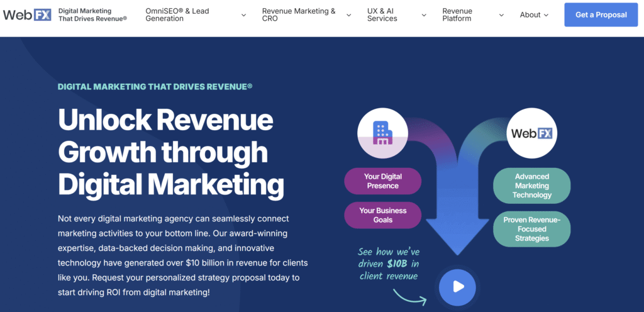Click the Get a Proposal button
644x312 pixels.
click(x=601, y=14)
